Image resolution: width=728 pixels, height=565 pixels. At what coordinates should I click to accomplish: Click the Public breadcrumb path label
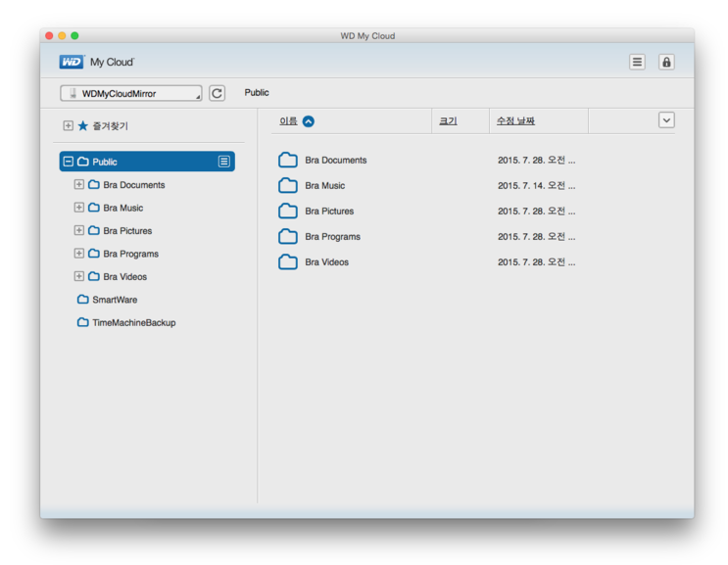coord(257,92)
